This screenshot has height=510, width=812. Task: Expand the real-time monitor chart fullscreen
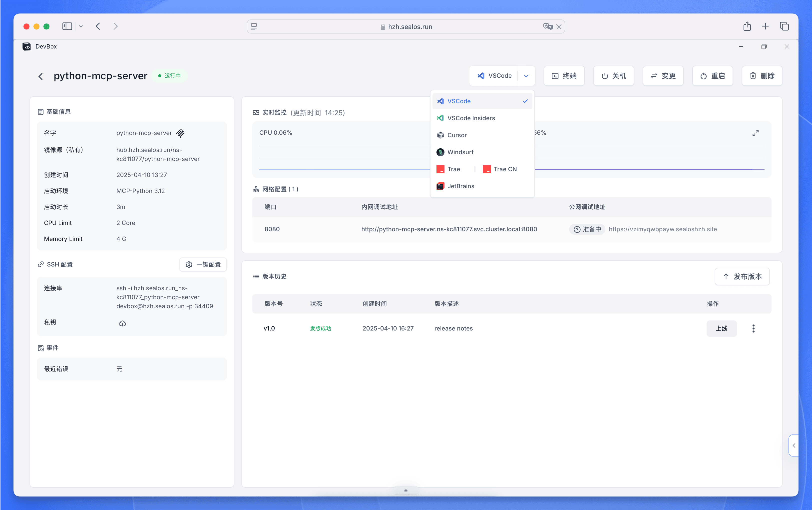[755, 133]
